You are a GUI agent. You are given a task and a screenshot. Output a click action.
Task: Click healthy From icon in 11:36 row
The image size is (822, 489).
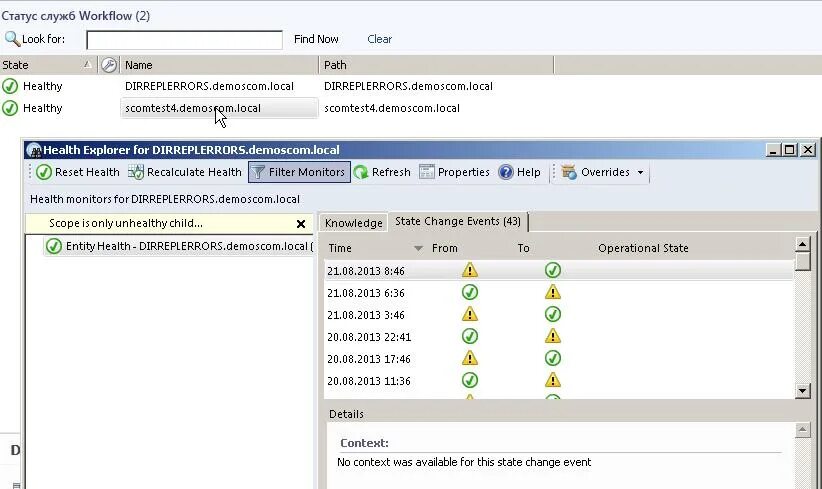pos(470,380)
